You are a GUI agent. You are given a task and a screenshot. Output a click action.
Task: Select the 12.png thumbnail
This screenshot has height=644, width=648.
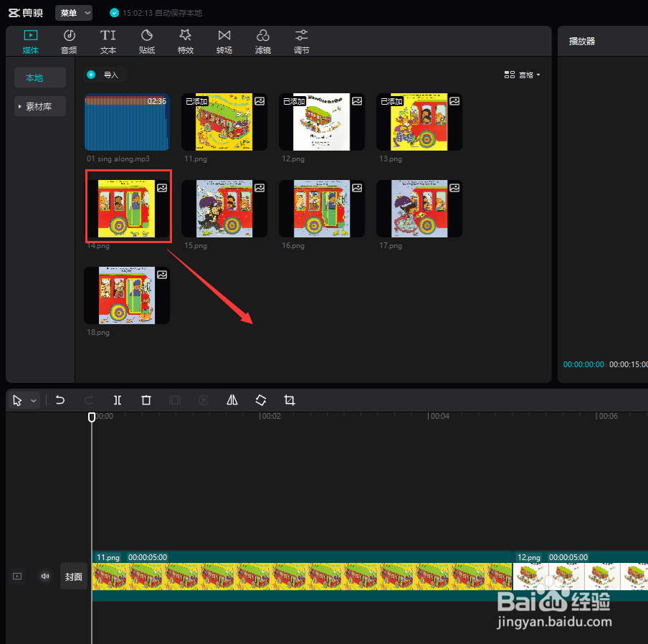pyautogui.click(x=322, y=122)
